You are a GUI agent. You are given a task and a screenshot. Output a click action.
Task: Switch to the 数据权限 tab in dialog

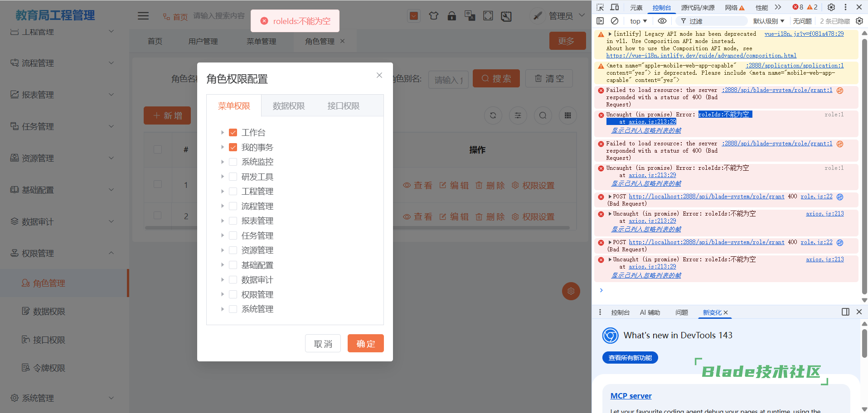point(288,106)
